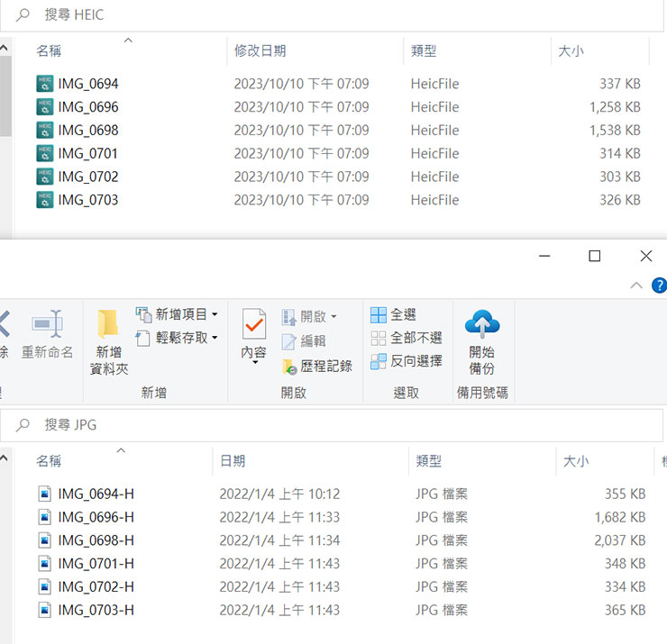The height and width of the screenshot is (644, 667).
Task: Sort JPG window by 日期 column
Action: 233,461
